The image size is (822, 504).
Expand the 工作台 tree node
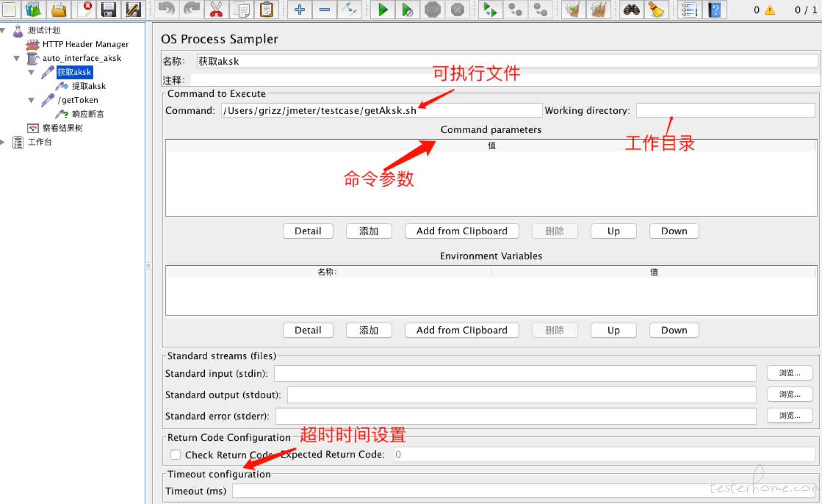[3, 142]
